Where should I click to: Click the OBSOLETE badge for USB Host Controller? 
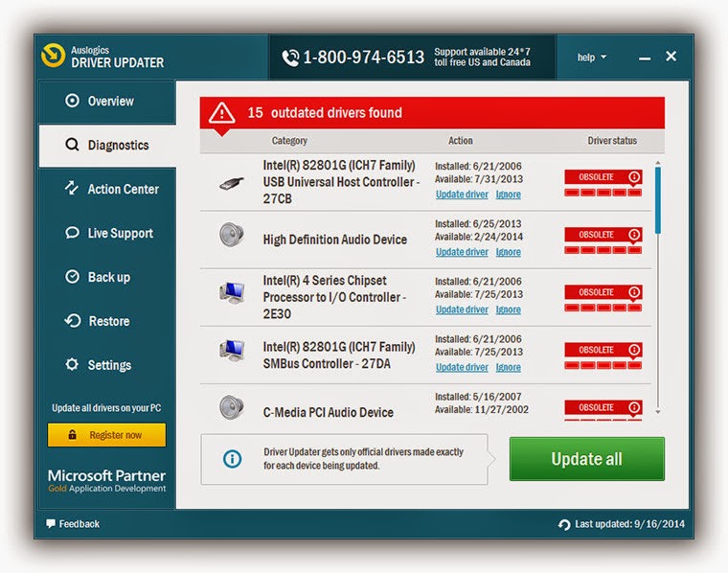[603, 177]
